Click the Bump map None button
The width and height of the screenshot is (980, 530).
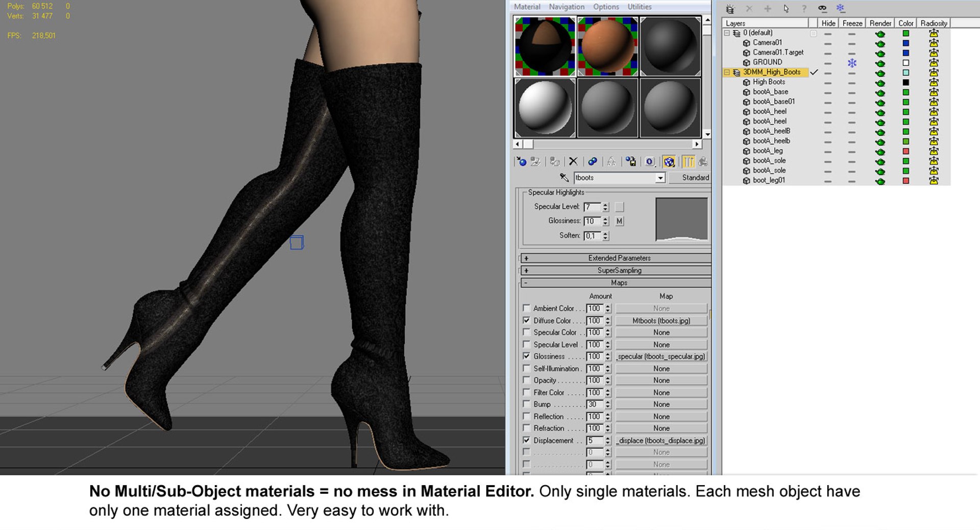(x=661, y=404)
